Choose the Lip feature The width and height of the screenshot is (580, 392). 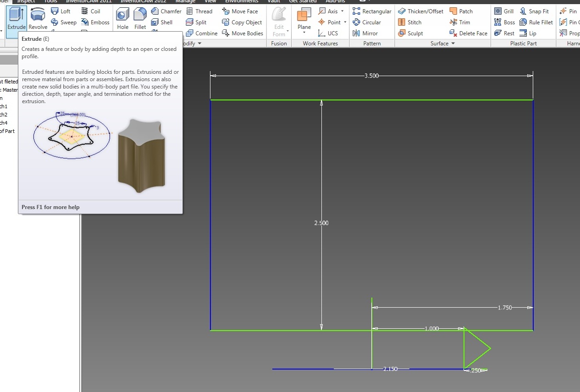528,33
